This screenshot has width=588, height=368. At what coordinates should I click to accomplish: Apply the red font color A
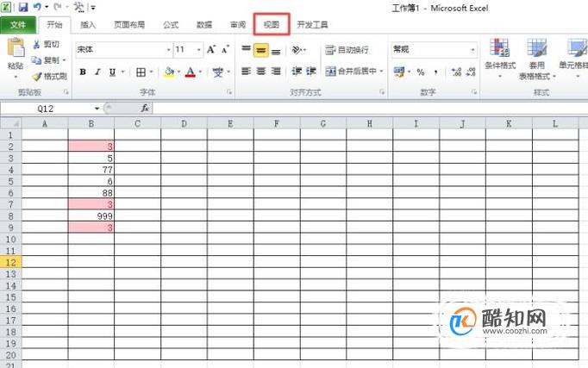pos(191,72)
